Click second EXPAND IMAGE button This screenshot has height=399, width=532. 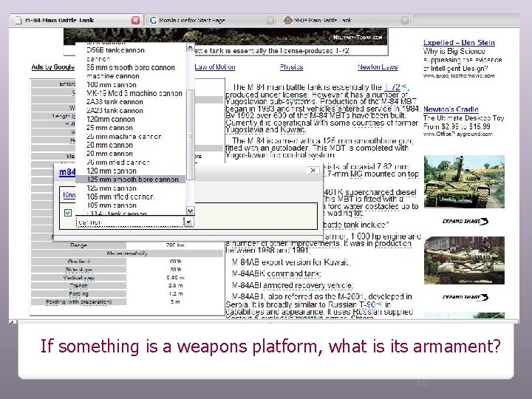pos(465,297)
